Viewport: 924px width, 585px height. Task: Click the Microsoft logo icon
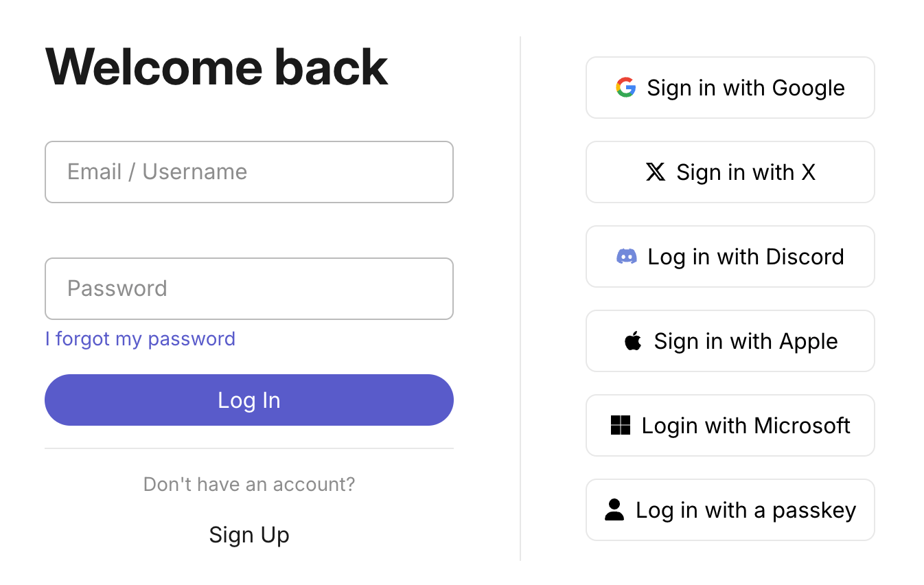(x=621, y=426)
